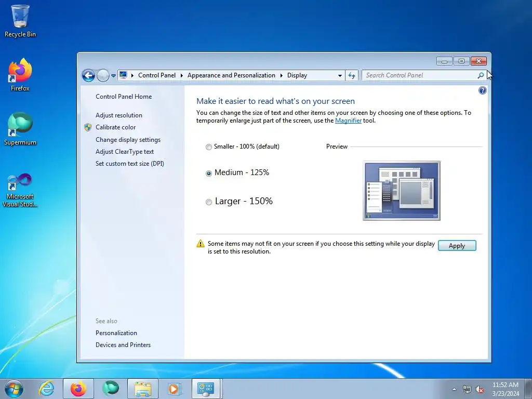Screen dimensions: 532x399
Task: Show hidden system tray icons
Action: pos(454,389)
